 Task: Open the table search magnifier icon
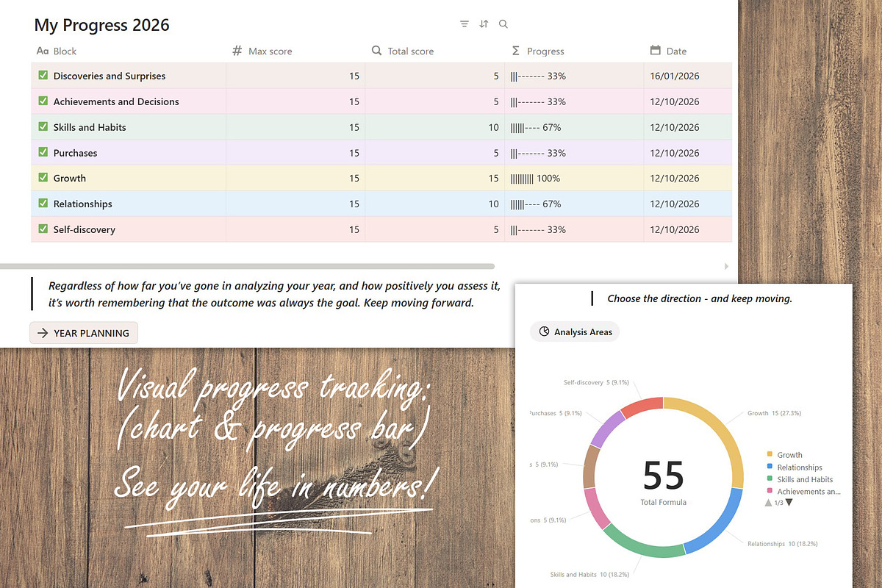coord(503,24)
